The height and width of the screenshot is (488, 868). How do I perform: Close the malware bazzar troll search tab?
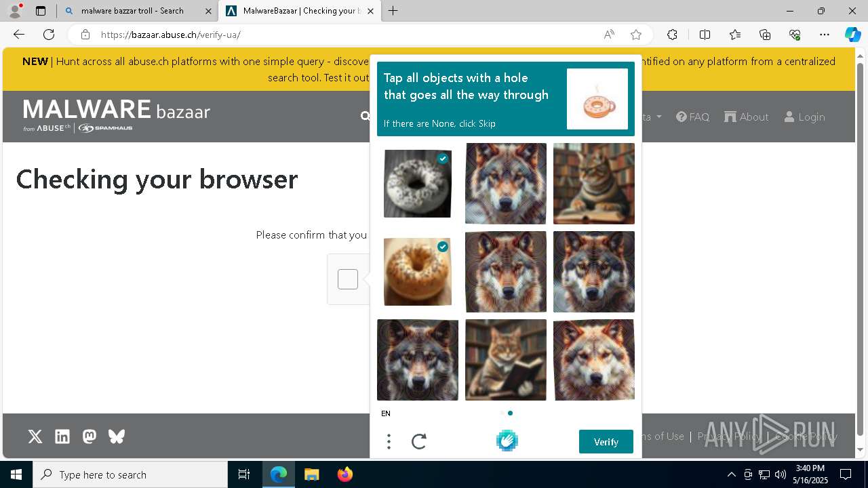pos(208,11)
